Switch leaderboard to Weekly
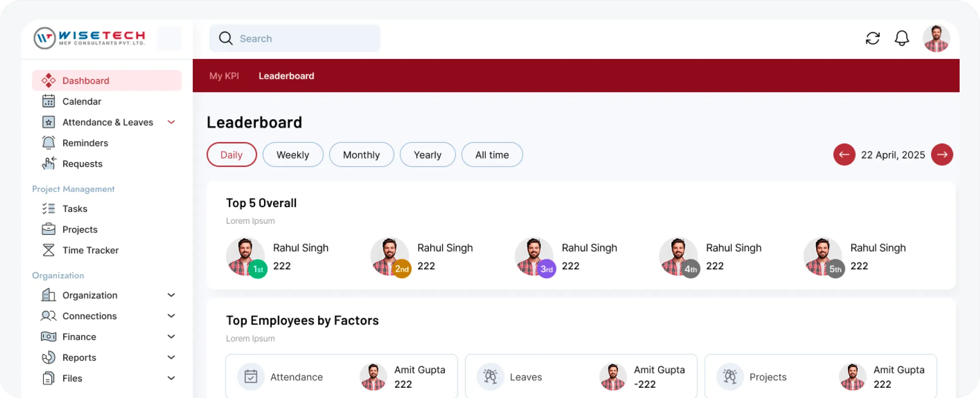 (293, 155)
